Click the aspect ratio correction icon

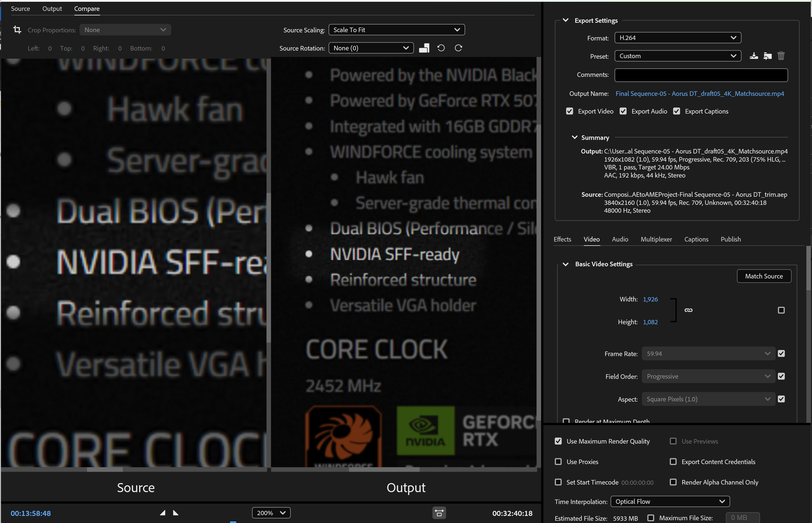point(439,513)
